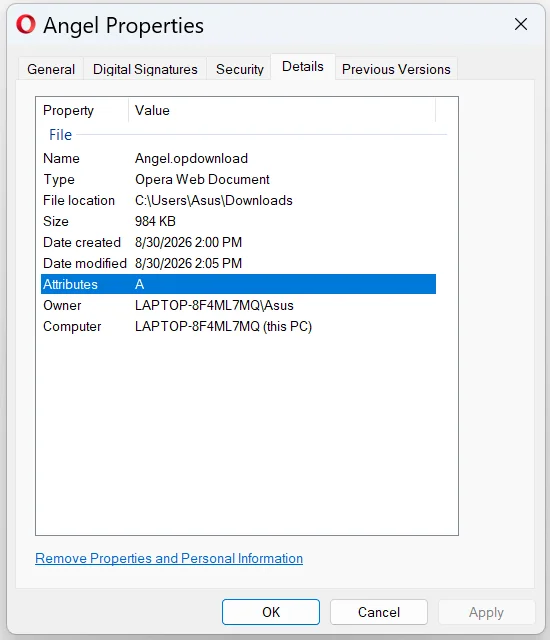Switch to the Security tab

pyautogui.click(x=240, y=69)
